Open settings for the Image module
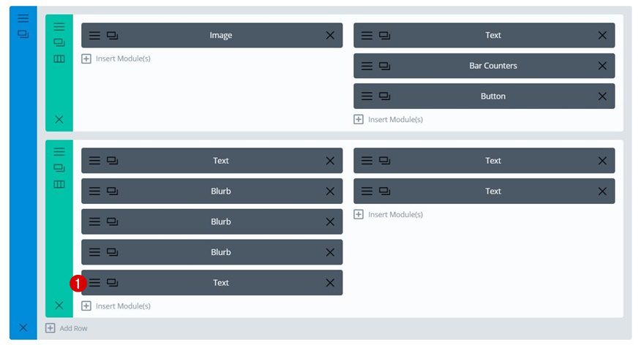Screen dimensions: 644x345 pyautogui.click(x=94, y=35)
